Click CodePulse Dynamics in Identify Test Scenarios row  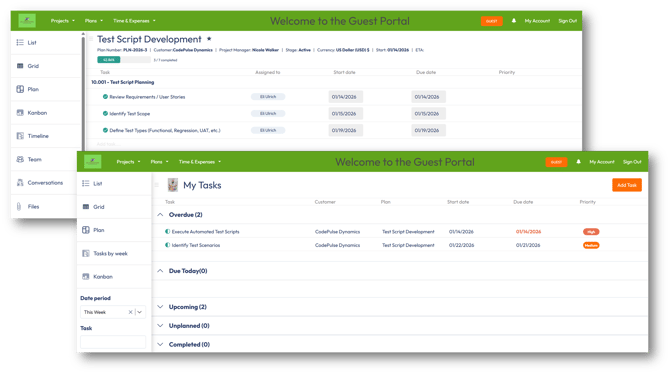337,245
